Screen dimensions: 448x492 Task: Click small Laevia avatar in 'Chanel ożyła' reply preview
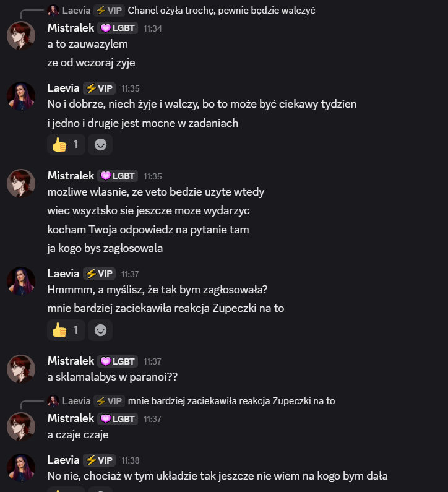click(x=54, y=10)
